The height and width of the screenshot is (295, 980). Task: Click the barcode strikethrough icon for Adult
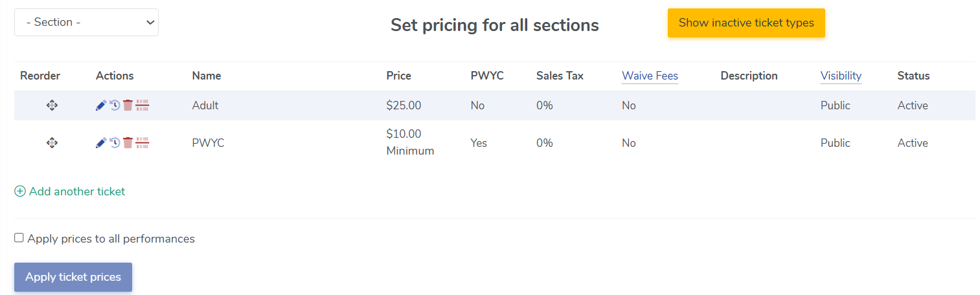point(142,105)
